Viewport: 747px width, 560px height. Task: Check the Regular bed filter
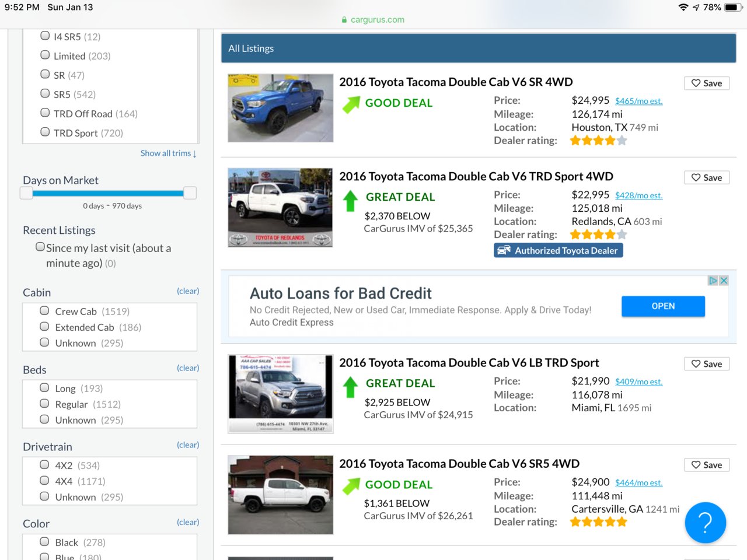click(x=44, y=403)
